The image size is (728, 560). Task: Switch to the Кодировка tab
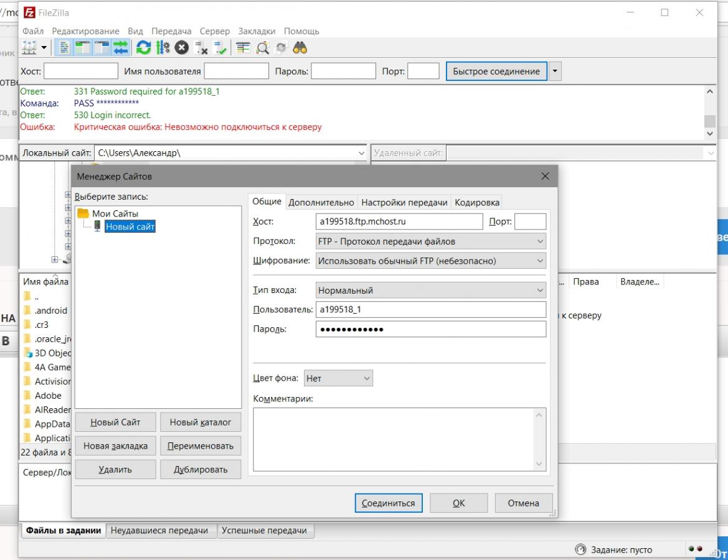tap(477, 202)
